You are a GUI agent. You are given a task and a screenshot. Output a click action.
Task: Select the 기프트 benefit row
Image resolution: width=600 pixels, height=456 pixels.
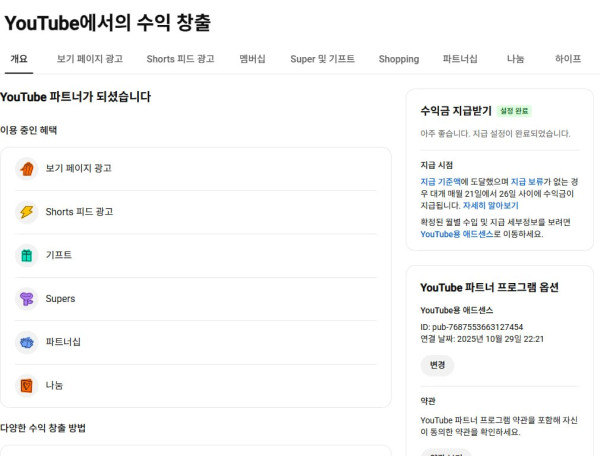pos(196,255)
